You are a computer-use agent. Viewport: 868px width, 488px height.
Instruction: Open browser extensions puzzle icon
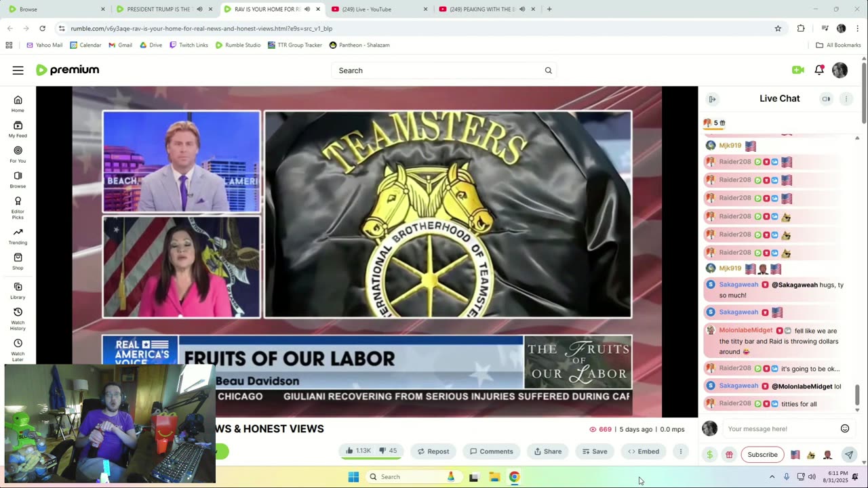[801, 28]
